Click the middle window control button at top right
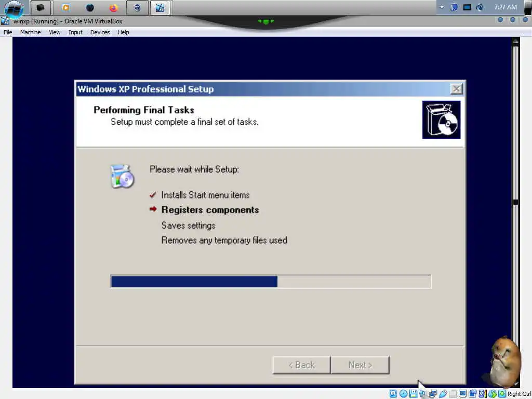This screenshot has height=399, width=532. [x=513, y=20]
